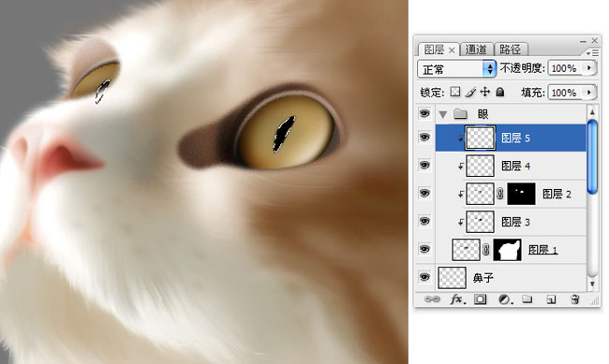Open the 不透明度 slider arrow
Viewport: 609px width, 364px height.
[589, 68]
